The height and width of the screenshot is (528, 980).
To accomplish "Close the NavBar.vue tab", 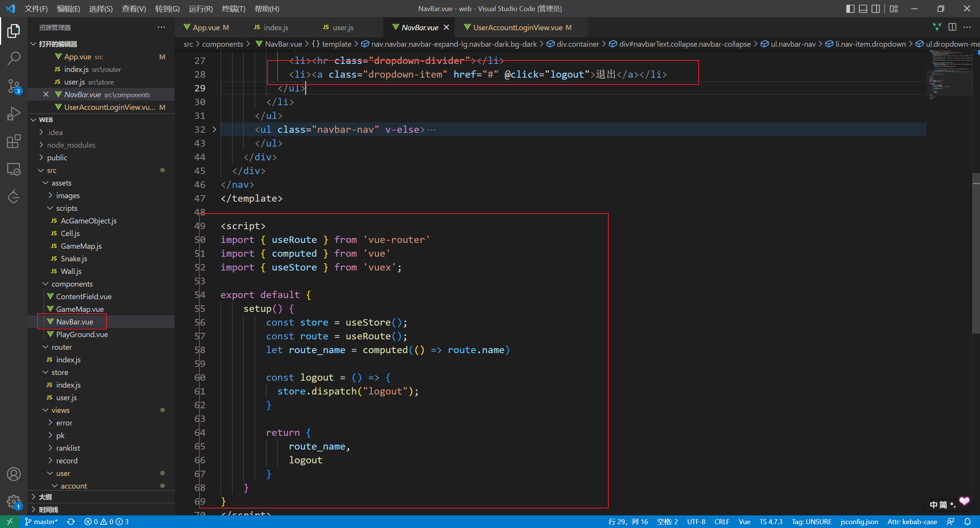I will point(446,27).
